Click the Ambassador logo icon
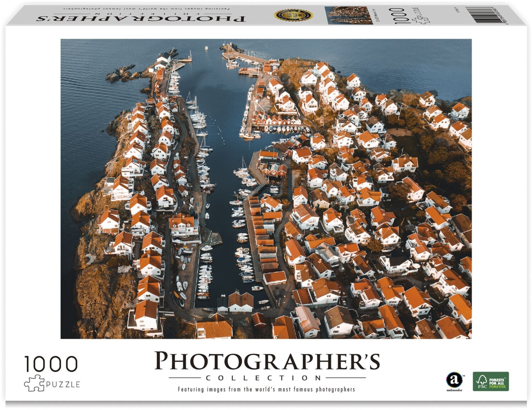Viewport: 532px width, 410px height. coord(454,380)
